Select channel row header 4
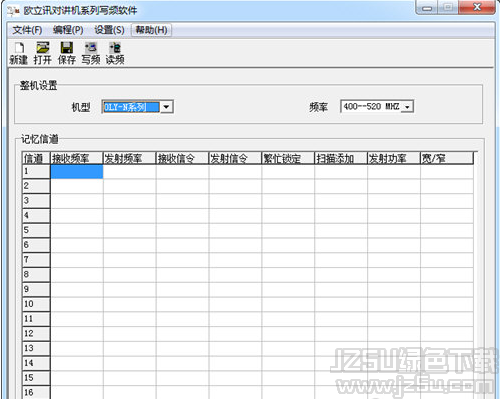 pos(36,216)
